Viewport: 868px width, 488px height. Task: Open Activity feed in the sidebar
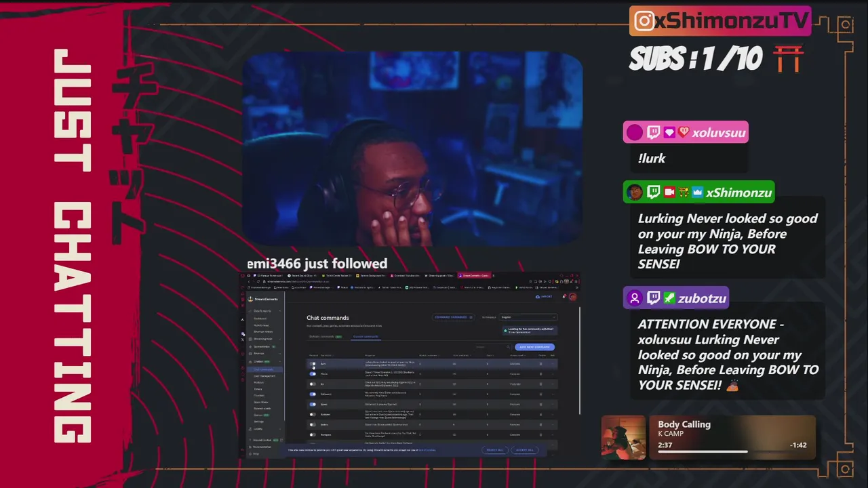(261, 325)
